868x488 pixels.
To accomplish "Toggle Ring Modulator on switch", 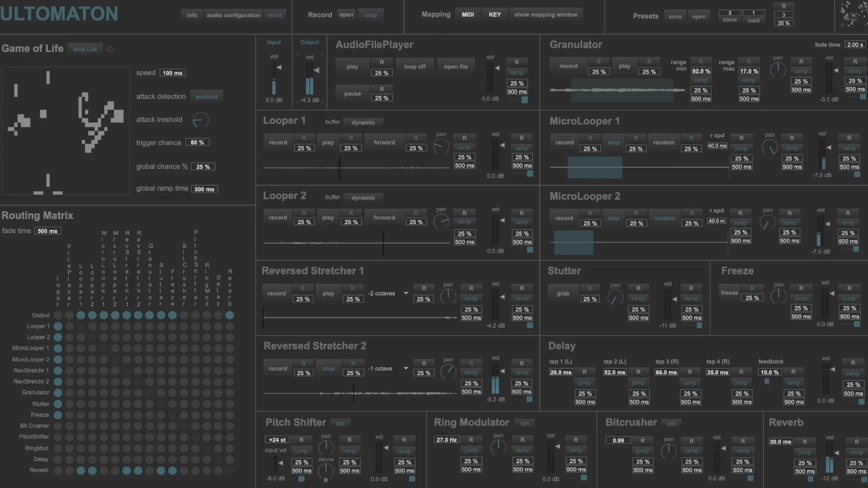I will pyautogui.click(x=524, y=423).
